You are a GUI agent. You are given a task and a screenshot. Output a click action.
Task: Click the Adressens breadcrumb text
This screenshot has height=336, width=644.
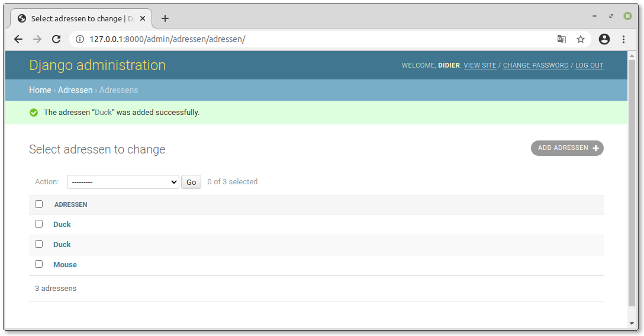[118, 90]
